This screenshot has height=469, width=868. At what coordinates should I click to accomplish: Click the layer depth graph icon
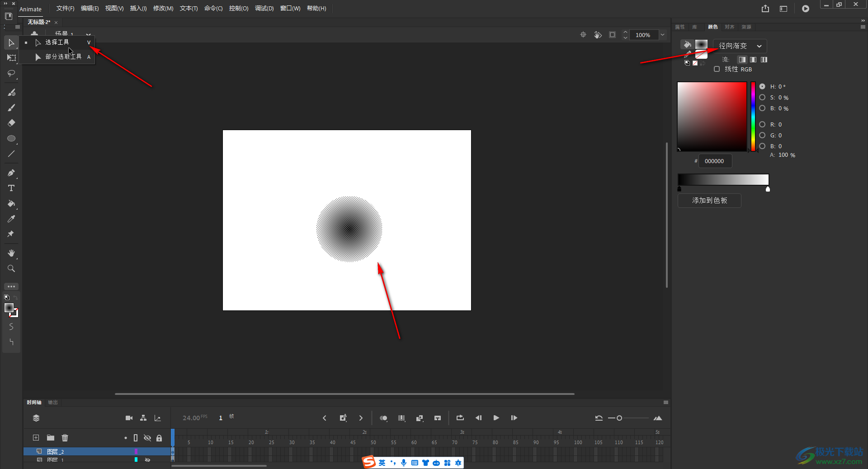(x=158, y=418)
